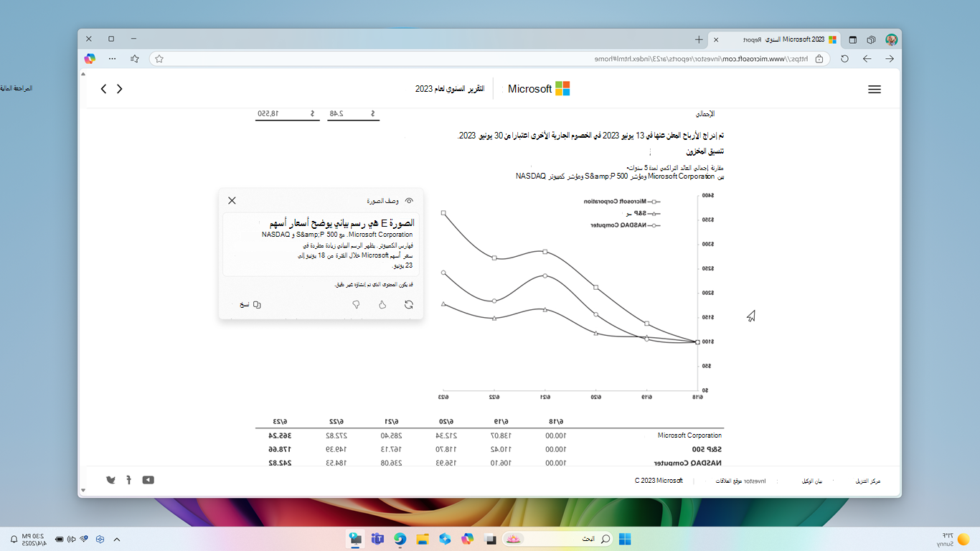Click the taskbar search box
Image resolution: width=980 pixels, height=551 pixels.
(558, 539)
